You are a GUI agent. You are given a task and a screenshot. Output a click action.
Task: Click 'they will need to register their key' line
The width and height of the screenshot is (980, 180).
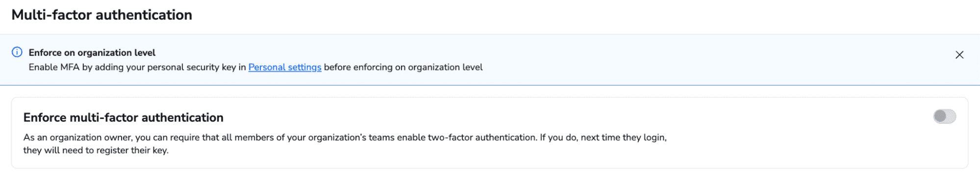[96, 150]
